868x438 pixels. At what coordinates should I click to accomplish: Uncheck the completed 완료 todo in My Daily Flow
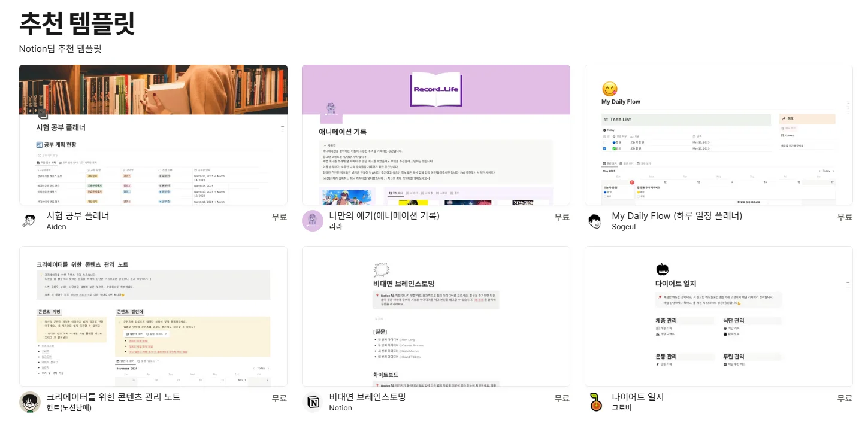pos(604,148)
